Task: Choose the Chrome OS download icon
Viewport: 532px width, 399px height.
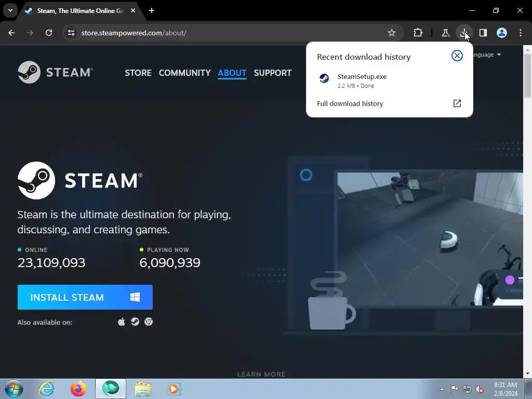Action: (149, 322)
